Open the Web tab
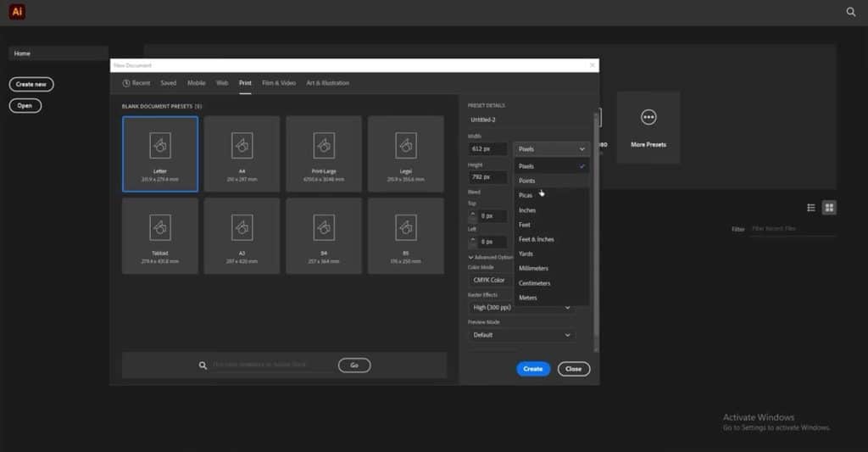Viewport: 868px width, 452px height. (x=222, y=83)
